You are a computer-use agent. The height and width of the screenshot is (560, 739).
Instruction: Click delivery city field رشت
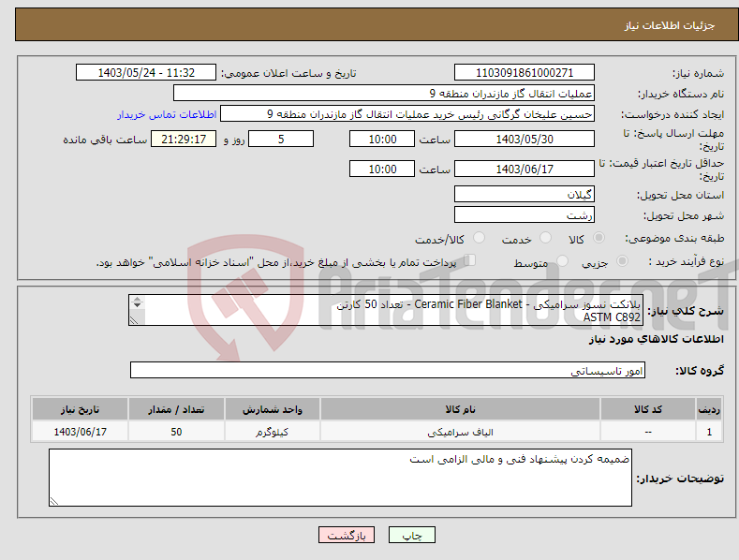coord(525,214)
